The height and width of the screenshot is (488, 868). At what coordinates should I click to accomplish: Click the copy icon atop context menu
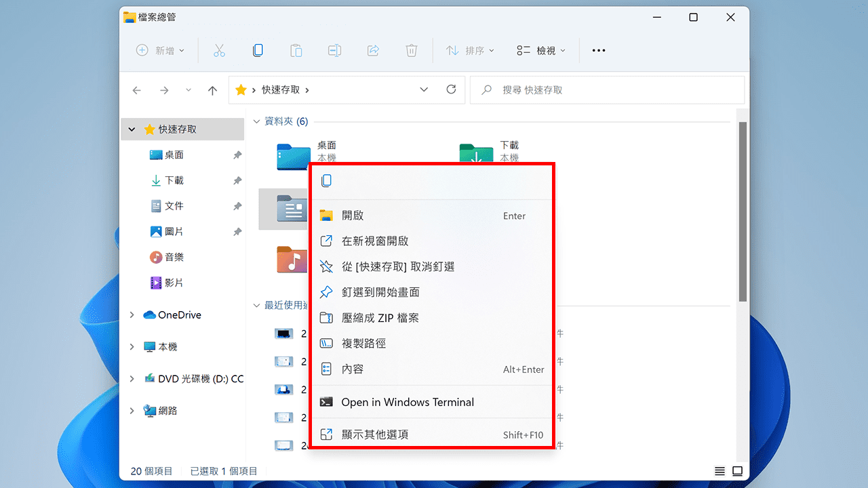click(327, 180)
